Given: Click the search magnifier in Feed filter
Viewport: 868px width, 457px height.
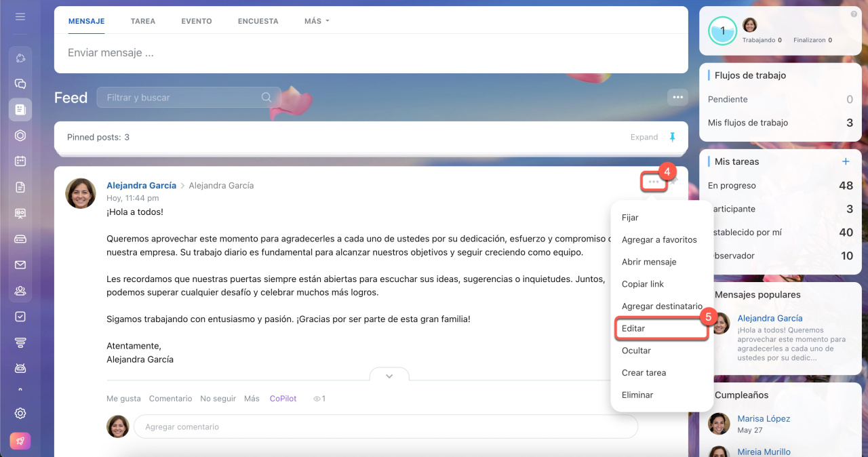Looking at the screenshot, I should [x=267, y=98].
